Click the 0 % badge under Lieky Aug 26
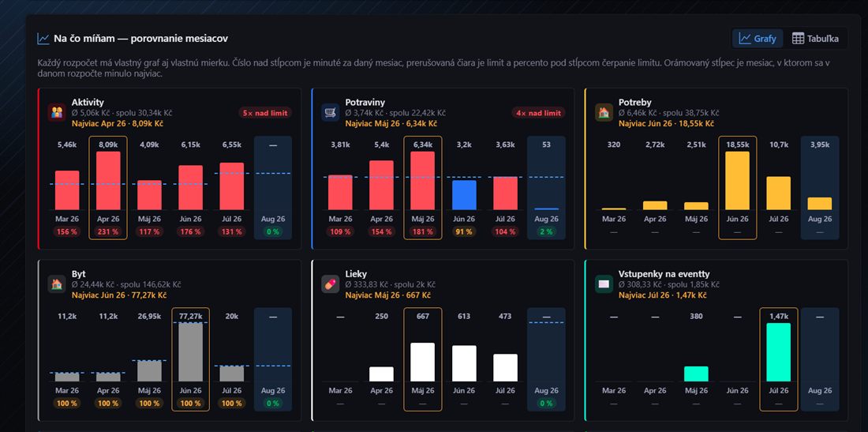This screenshot has width=868, height=432. point(546,404)
